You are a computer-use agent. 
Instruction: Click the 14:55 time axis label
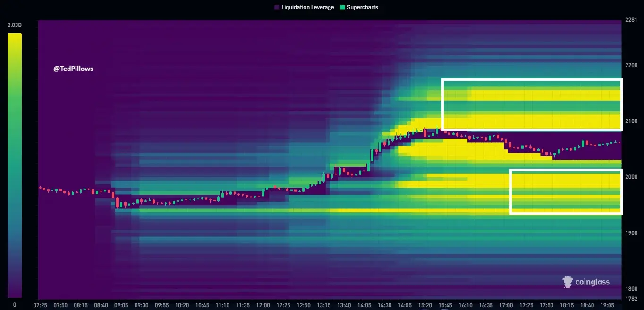coord(405,305)
